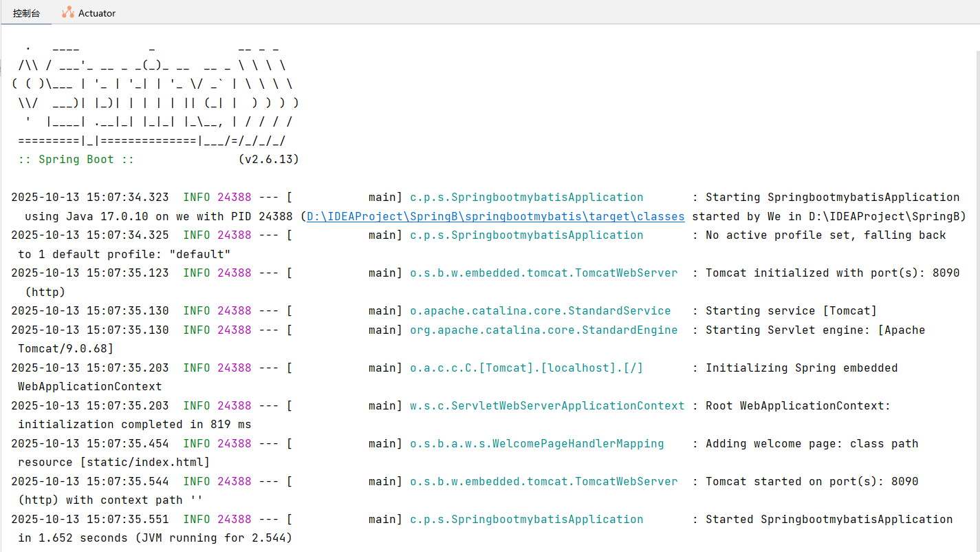Click logger w.s.c.ServletWebServerApplicationContext
This screenshot has height=552, width=980.
[x=547, y=405]
